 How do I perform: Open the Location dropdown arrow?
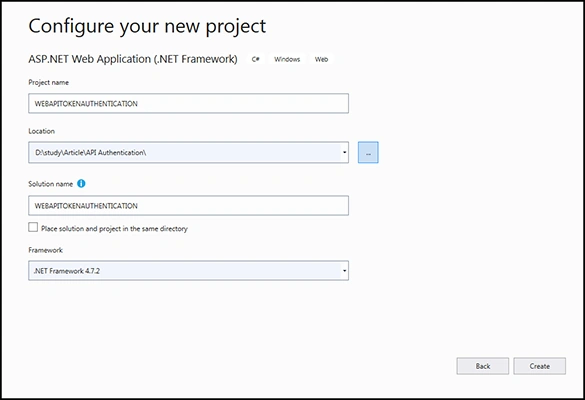[x=344, y=152]
